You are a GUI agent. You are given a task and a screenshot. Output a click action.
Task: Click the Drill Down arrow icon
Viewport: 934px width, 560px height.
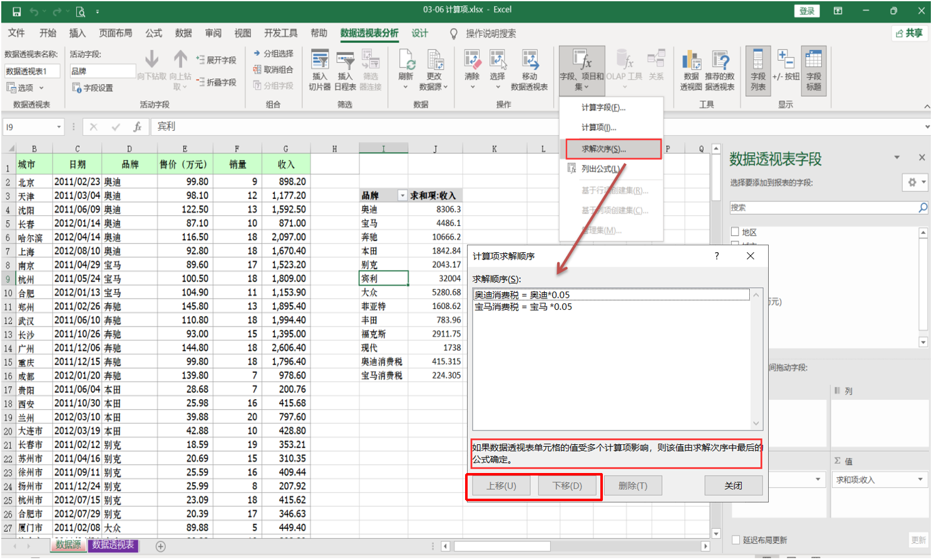click(151, 59)
